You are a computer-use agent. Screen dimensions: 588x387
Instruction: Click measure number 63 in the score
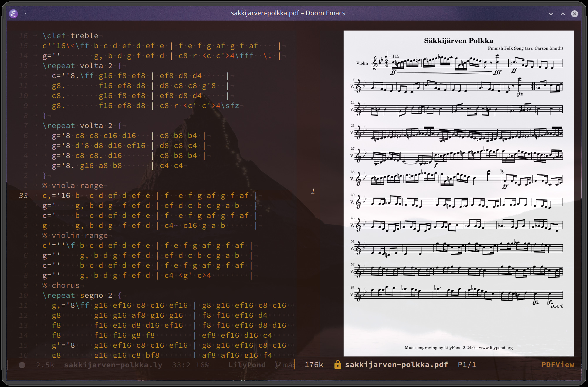tap(352, 287)
